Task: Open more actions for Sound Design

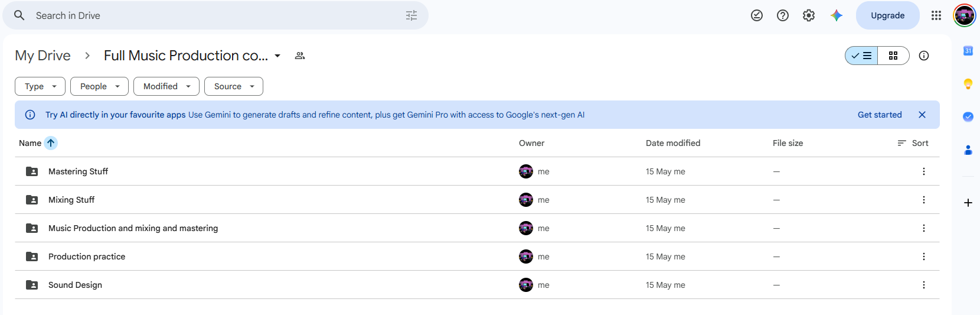Action: (x=924, y=285)
